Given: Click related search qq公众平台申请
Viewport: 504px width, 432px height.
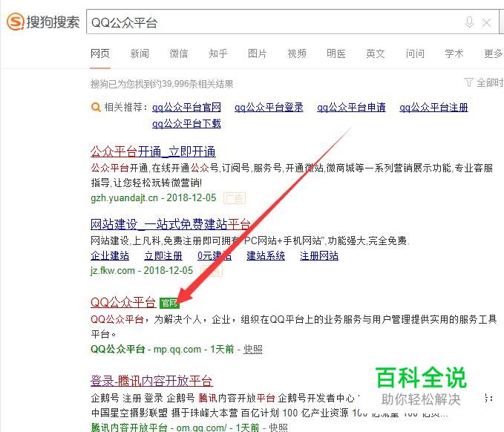Looking at the screenshot, I should [x=351, y=107].
